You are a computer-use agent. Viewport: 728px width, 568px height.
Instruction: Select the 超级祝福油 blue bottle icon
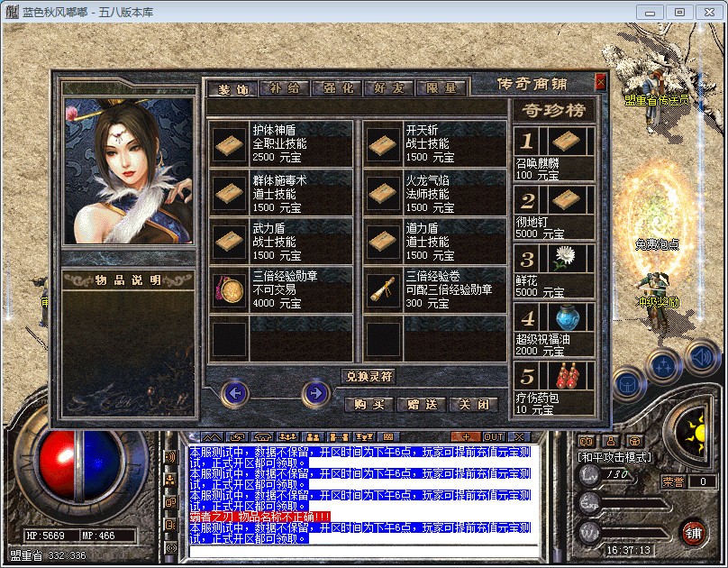(564, 317)
